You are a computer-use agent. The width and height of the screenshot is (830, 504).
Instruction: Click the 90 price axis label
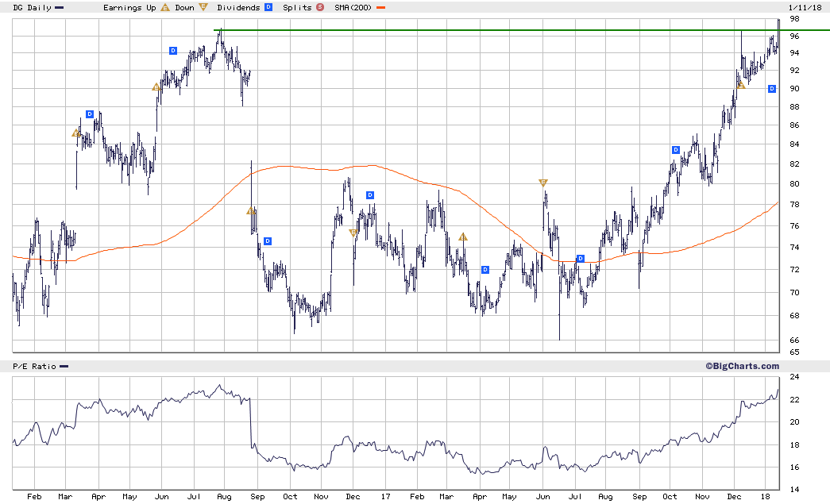tap(794, 89)
